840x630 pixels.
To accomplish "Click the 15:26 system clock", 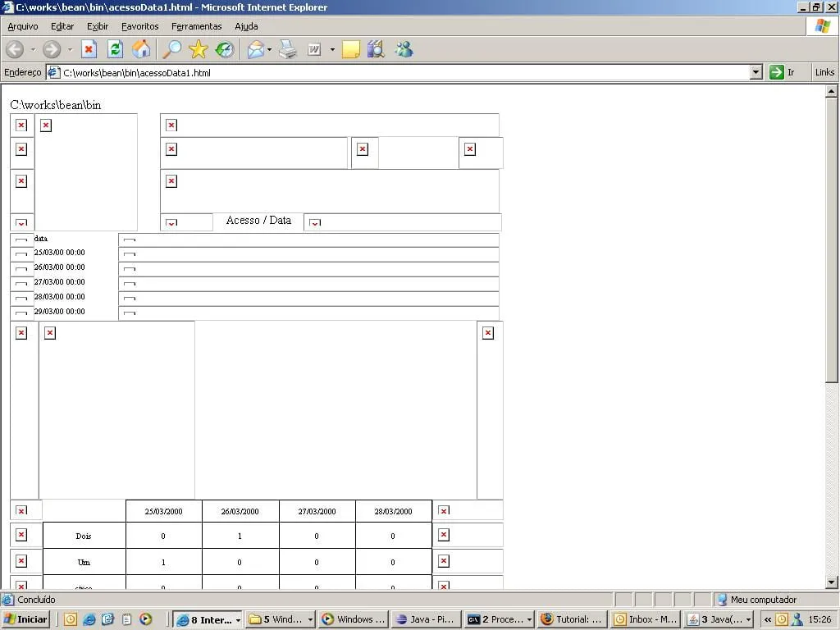I will tap(819, 620).
